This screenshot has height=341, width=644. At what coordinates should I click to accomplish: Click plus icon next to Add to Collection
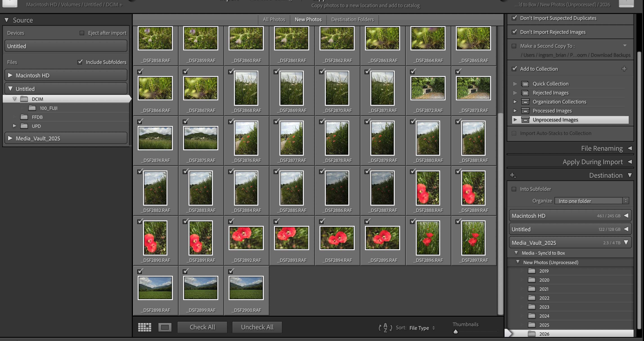point(624,69)
